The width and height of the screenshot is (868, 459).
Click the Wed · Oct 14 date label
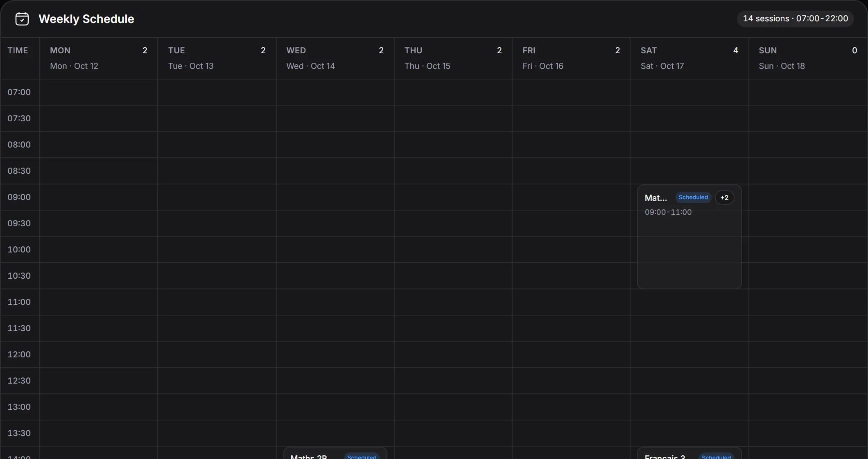pyautogui.click(x=311, y=66)
